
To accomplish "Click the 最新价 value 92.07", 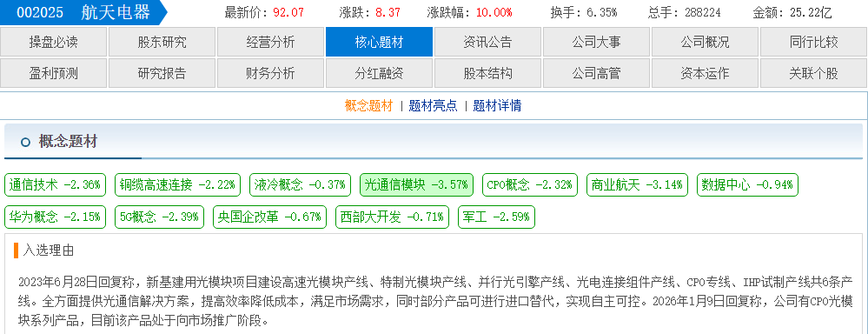I will [288, 12].
